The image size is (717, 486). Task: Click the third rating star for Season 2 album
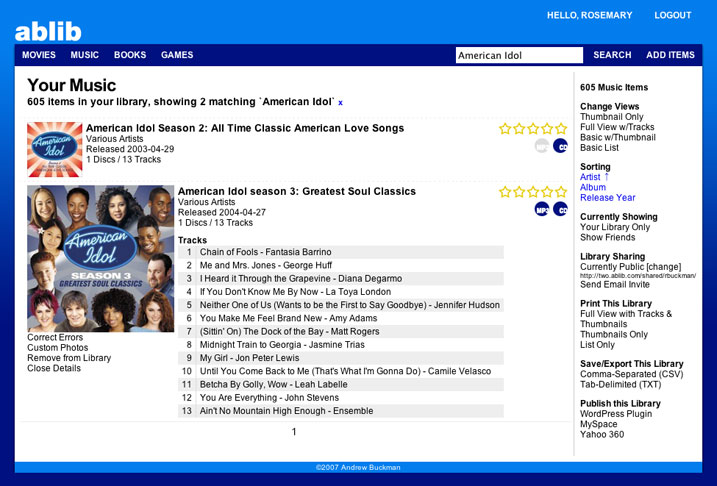tap(533, 128)
